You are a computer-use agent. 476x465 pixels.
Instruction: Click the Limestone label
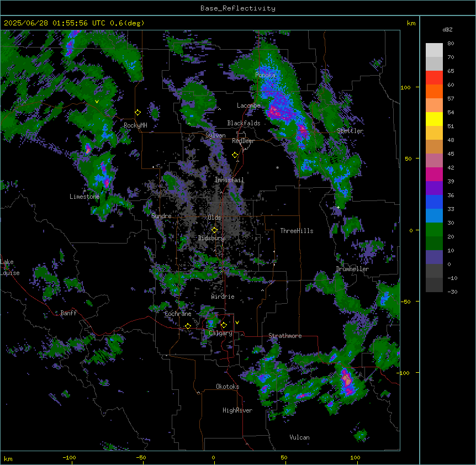(x=84, y=197)
